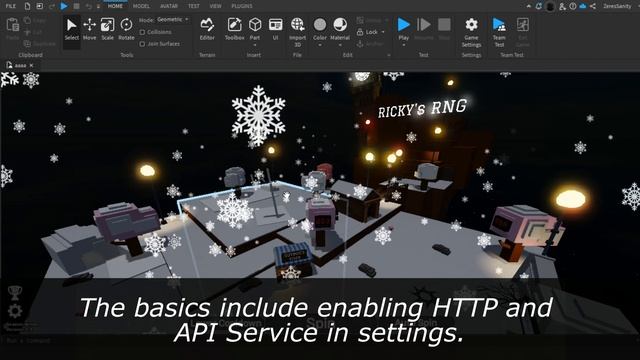Expand the Lock dropdown arrow
This screenshot has width=640, height=360.
(383, 32)
